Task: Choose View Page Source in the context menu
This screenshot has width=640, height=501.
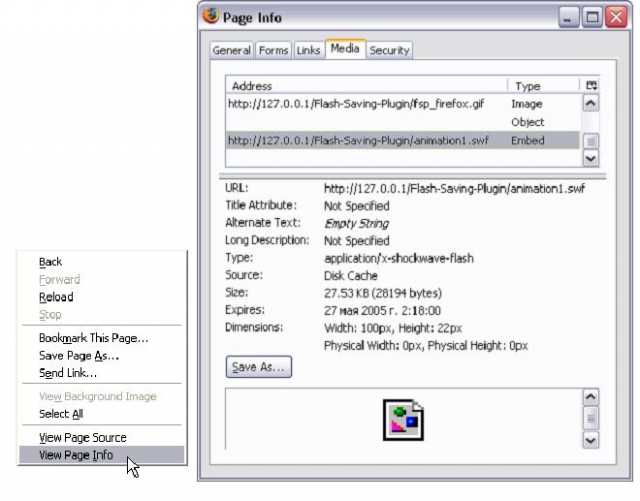Action: pyautogui.click(x=82, y=437)
